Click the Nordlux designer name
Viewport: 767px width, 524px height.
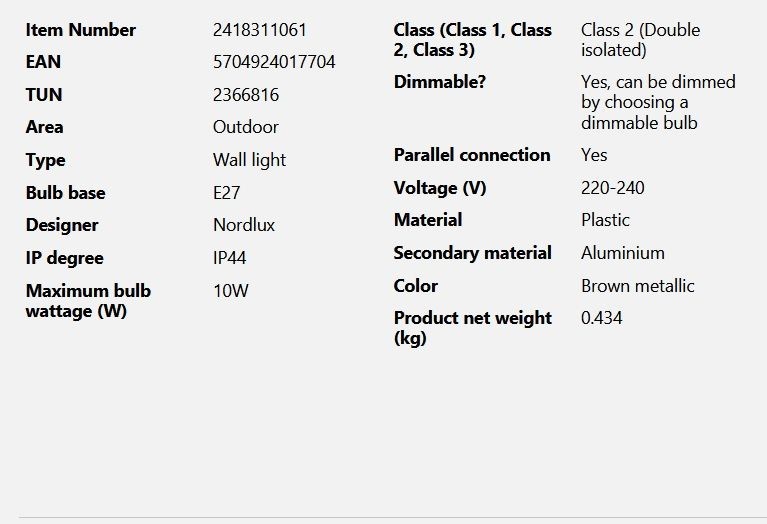[x=244, y=225]
